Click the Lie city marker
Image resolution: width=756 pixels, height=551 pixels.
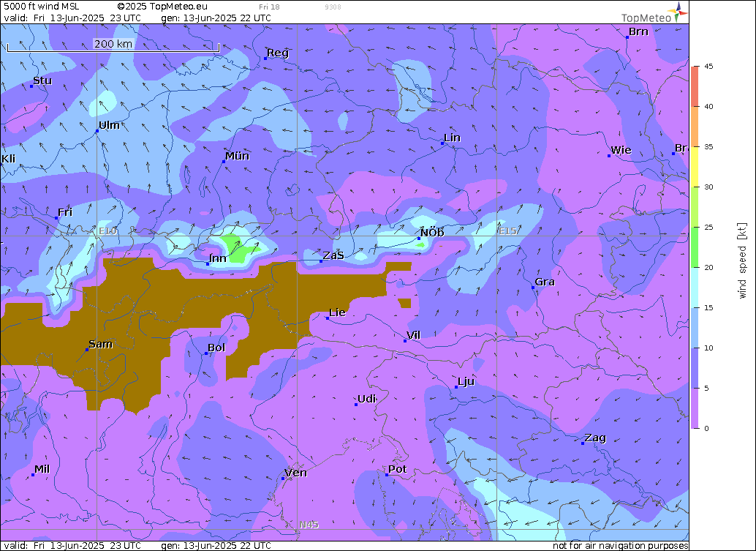(x=328, y=318)
